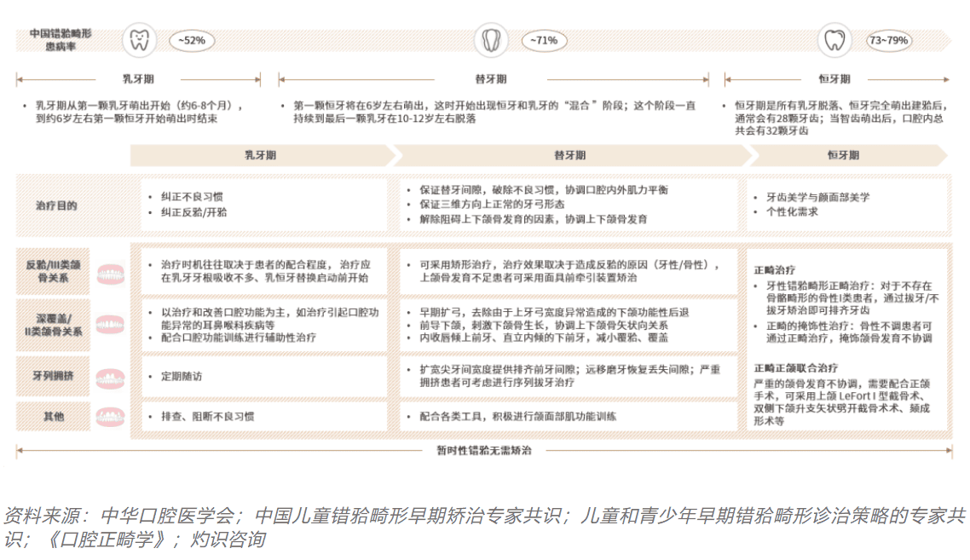Click the 73~79% prevalence badge
Screen dimensions: 970x560
pos(889,40)
